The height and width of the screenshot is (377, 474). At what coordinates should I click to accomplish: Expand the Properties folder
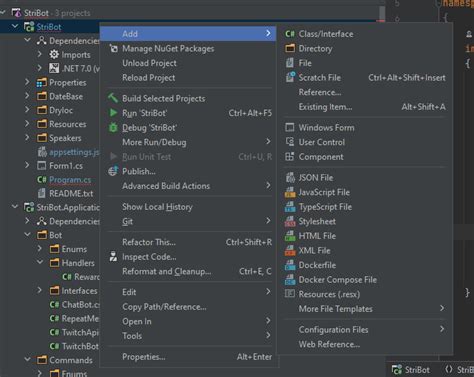(x=27, y=82)
